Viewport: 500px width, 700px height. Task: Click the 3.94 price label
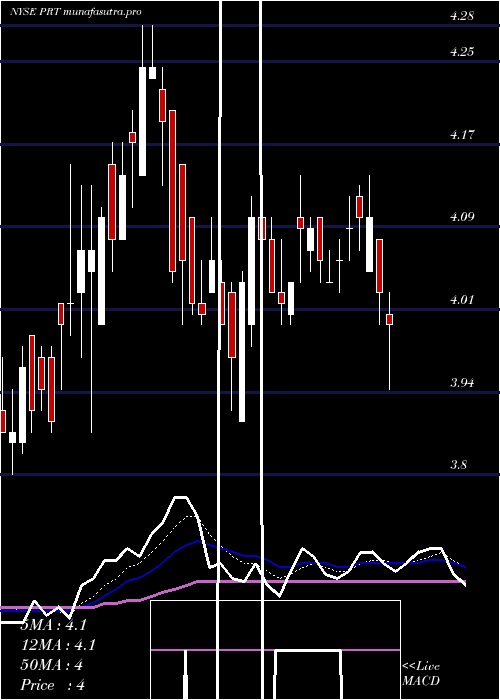(x=462, y=383)
